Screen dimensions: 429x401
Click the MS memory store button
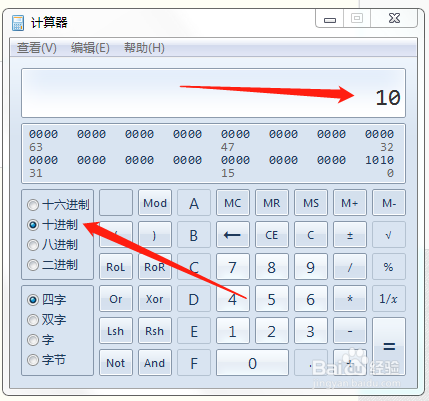311,203
